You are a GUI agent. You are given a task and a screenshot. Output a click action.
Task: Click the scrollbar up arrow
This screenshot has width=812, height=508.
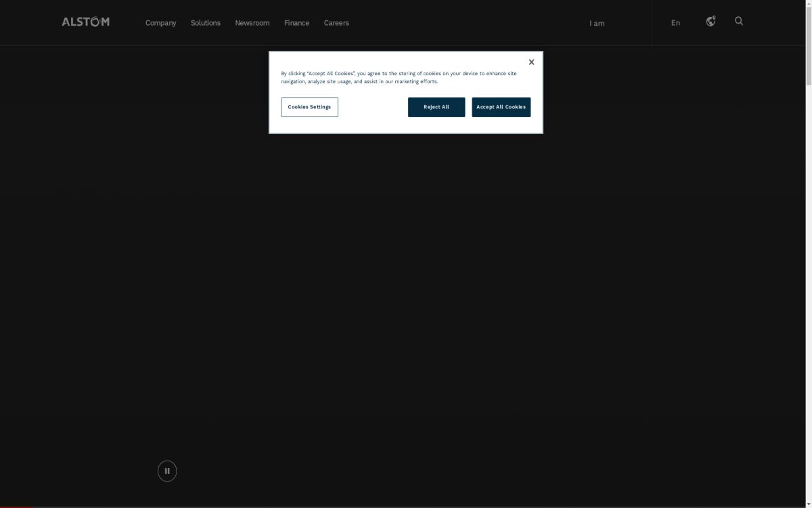pyautogui.click(x=807, y=4)
